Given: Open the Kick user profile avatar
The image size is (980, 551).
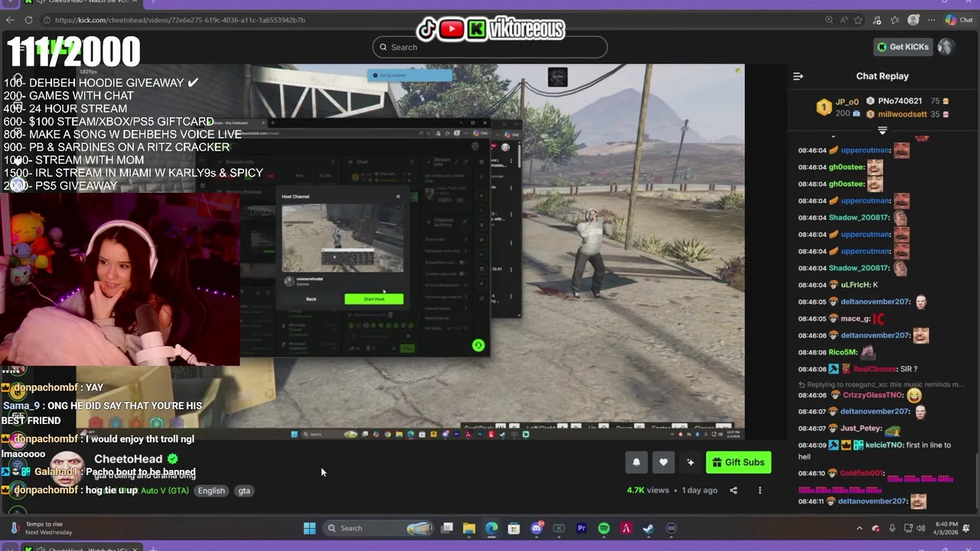Looking at the screenshot, I should [946, 47].
